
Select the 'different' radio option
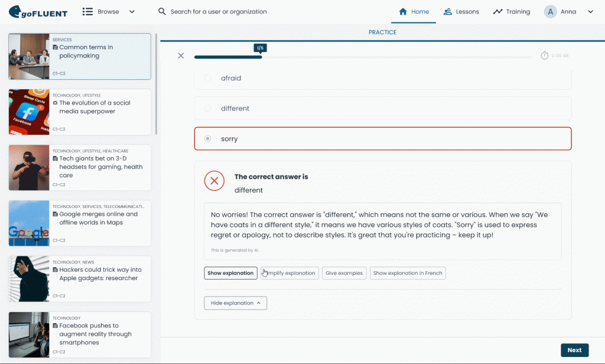[207, 109]
